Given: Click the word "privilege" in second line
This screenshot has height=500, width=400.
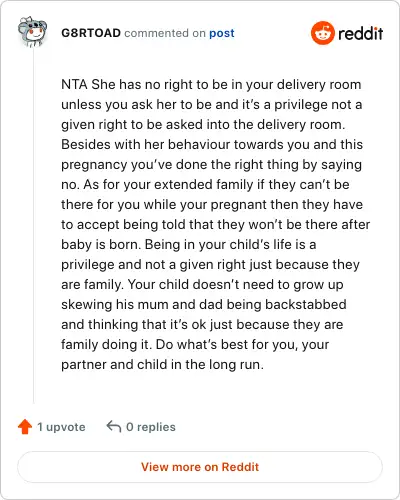Looking at the screenshot, I should pos(296,105).
